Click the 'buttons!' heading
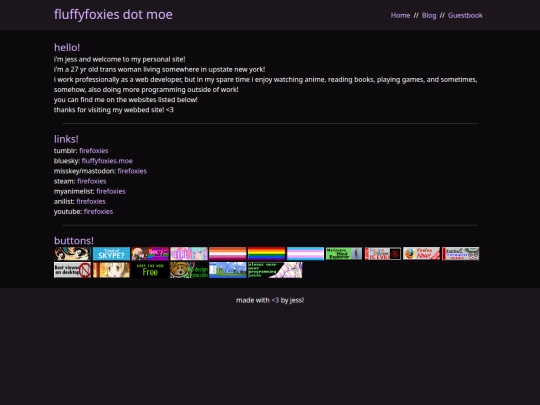 [74, 240]
